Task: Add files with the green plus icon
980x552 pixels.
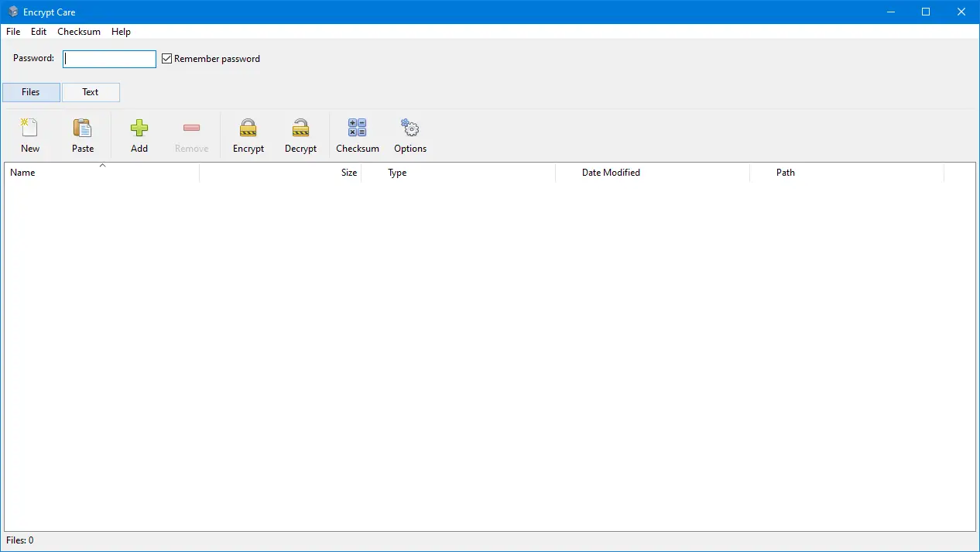Action: pyautogui.click(x=139, y=129)
